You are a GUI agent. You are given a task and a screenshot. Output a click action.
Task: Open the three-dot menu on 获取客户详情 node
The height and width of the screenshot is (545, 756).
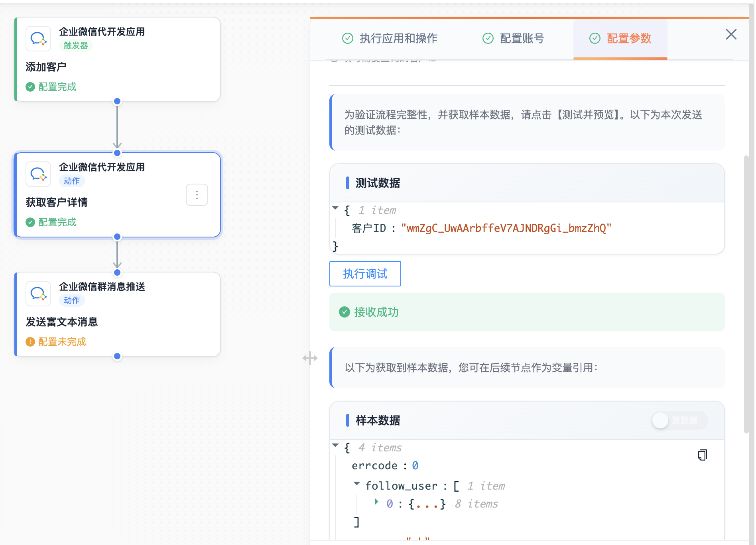197,195
